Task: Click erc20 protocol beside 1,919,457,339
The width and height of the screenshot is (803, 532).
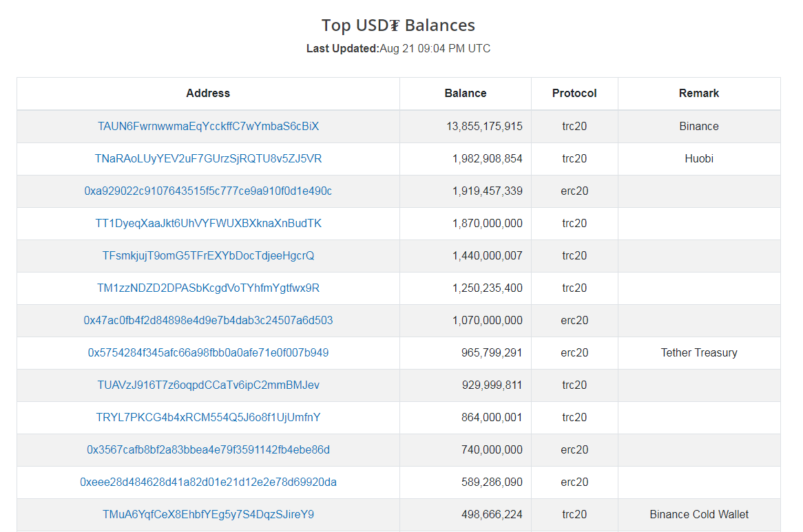Action: pos(574,191)
